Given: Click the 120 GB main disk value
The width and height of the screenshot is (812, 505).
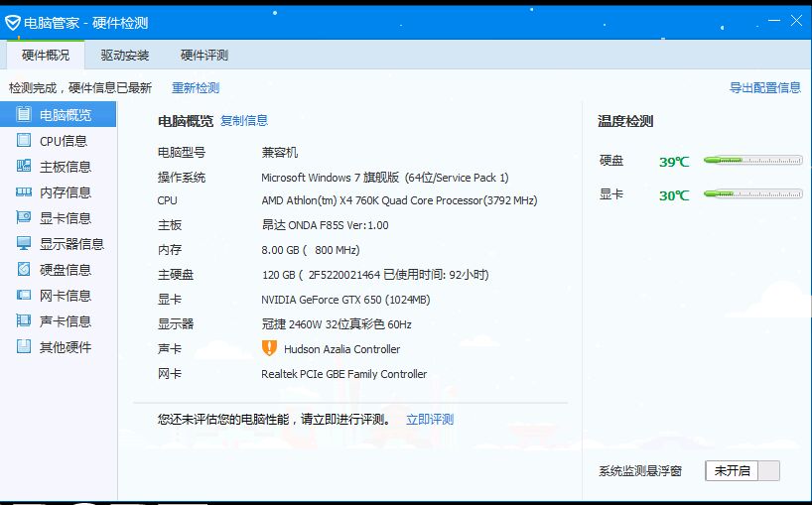Looking at the screenshot, I should tap(375, 275).
